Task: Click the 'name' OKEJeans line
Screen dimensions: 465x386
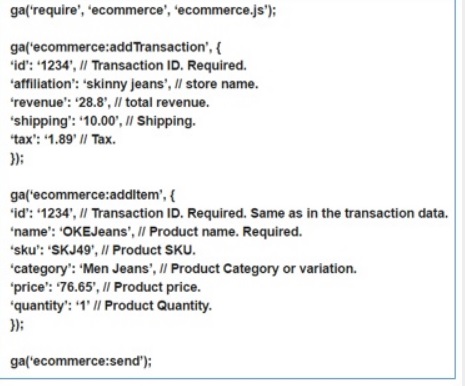Action: click(156, 232)
